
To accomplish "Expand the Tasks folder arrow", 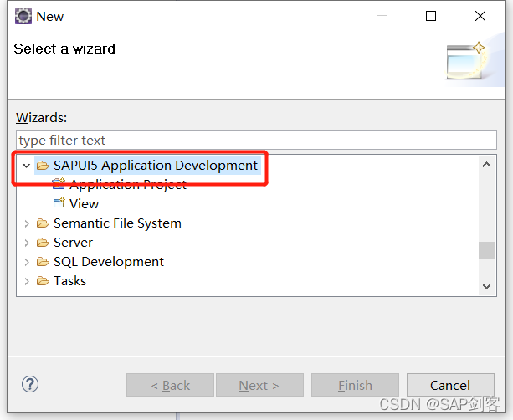I will (x=27, y=281).
